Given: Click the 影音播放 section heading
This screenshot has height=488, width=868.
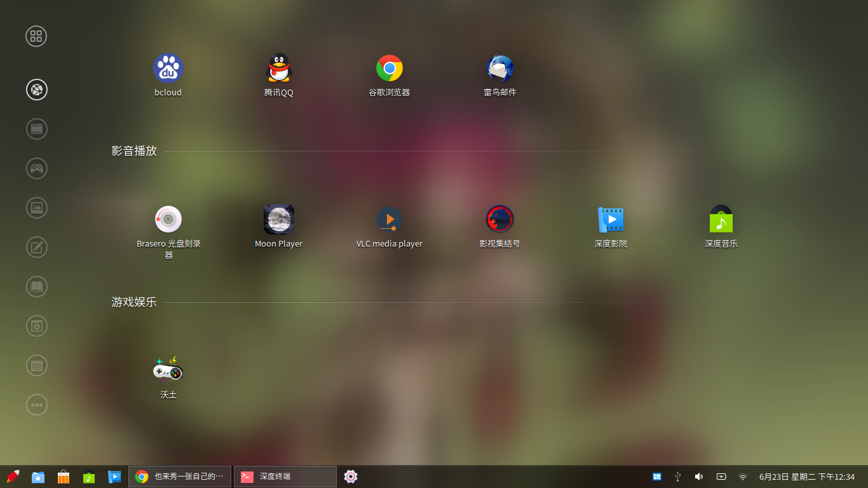Looking at the screenshot, I should point(134,151).
